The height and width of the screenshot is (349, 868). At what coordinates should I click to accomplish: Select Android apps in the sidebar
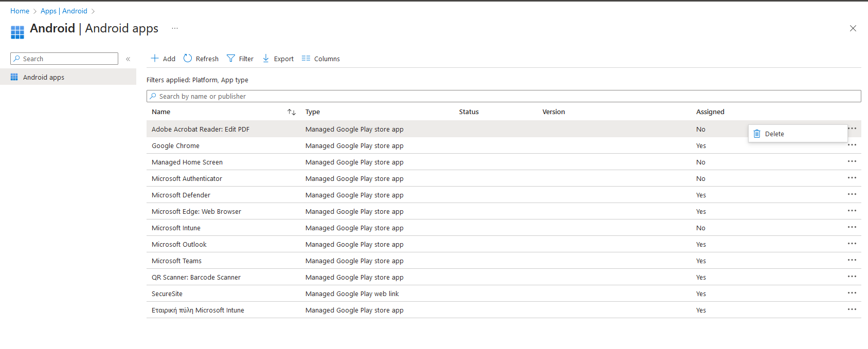68,77
